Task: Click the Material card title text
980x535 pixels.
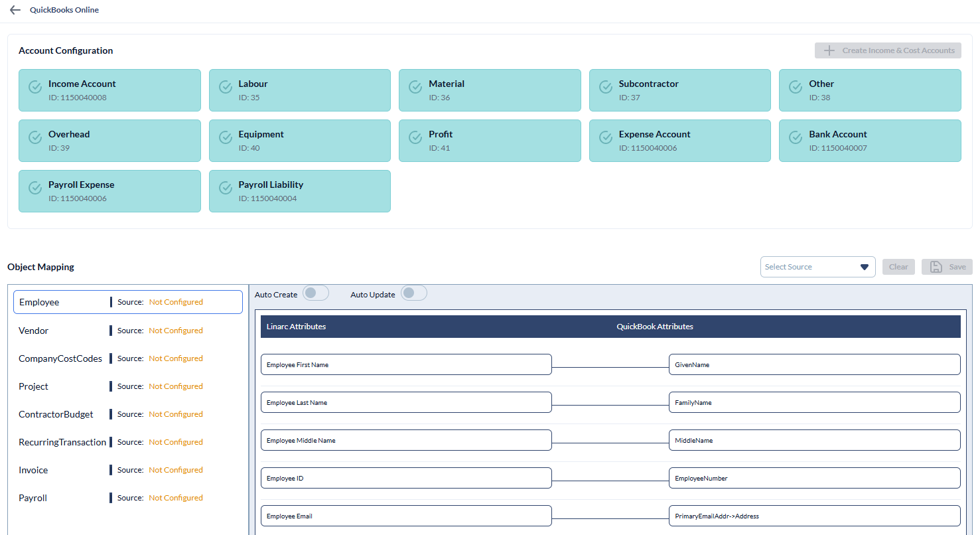Action: click(447, 84)
